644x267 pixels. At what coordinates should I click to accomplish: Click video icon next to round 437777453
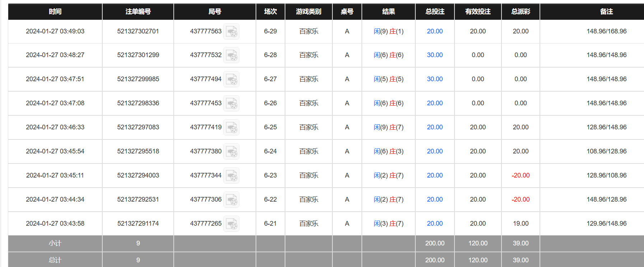231,103
